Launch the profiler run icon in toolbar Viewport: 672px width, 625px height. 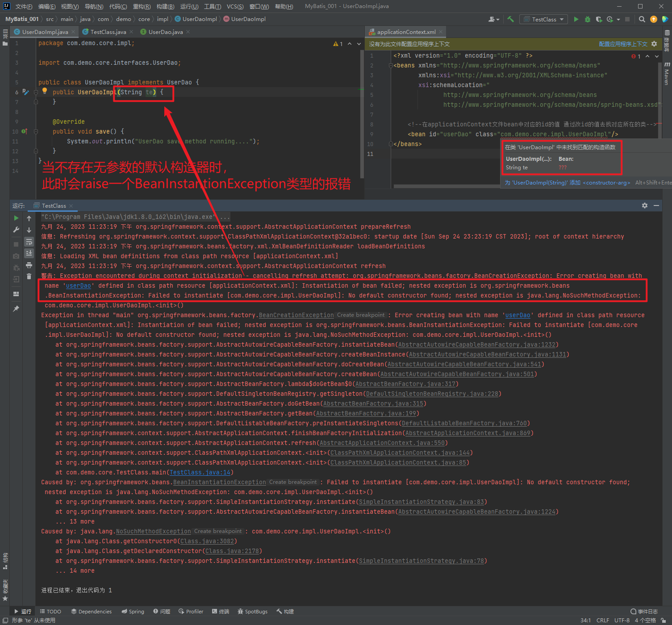(x=609, y=19)
